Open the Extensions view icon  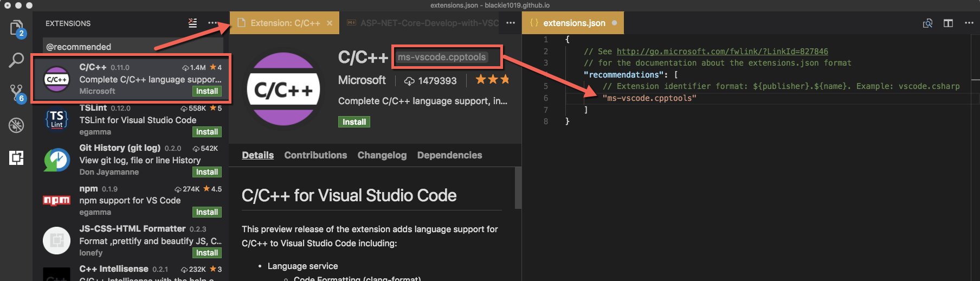click(x=16, y=158)
